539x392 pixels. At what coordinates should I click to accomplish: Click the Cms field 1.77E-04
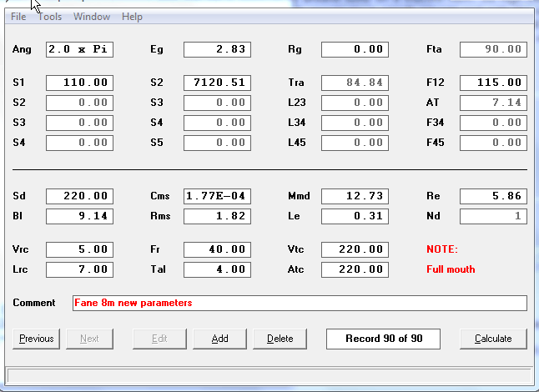point(217,196)
